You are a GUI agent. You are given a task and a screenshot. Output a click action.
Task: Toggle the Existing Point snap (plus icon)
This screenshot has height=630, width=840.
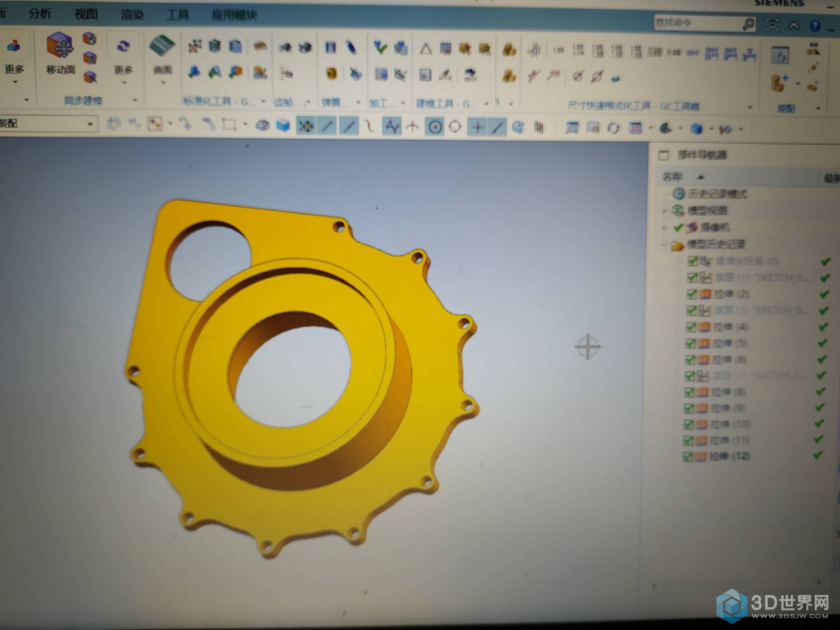(x=477, y=128)
